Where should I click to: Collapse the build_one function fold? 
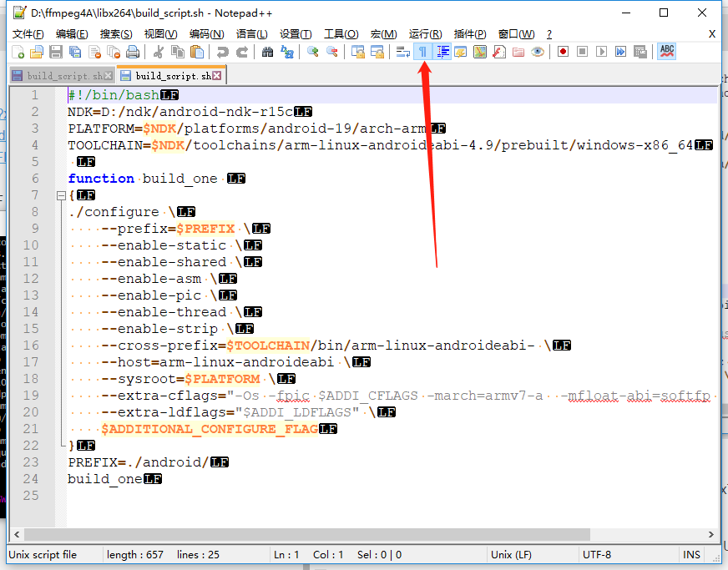point(61,194)
